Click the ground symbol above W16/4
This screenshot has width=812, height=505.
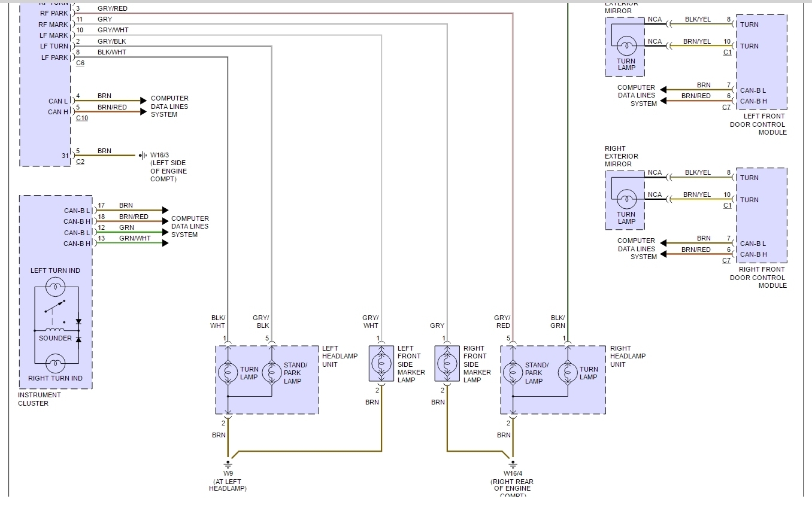[512, 464]
